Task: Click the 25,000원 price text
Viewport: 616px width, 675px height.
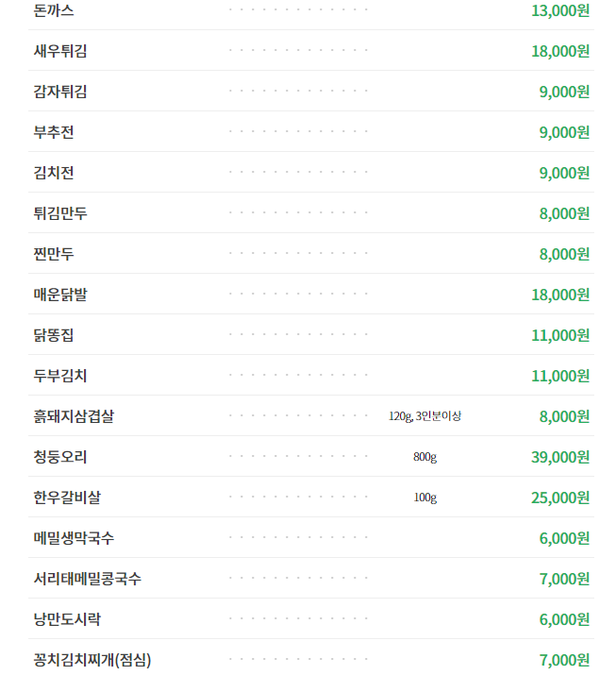Action: tap(560, 498)
